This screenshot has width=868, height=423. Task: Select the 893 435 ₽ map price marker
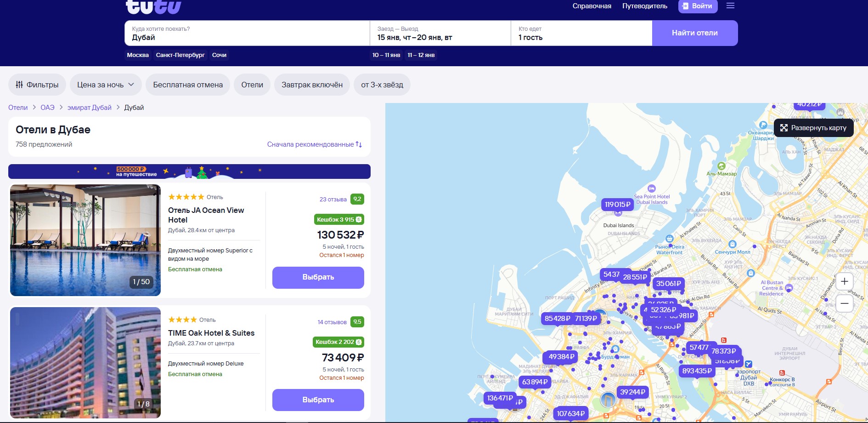tap(697, 371)
